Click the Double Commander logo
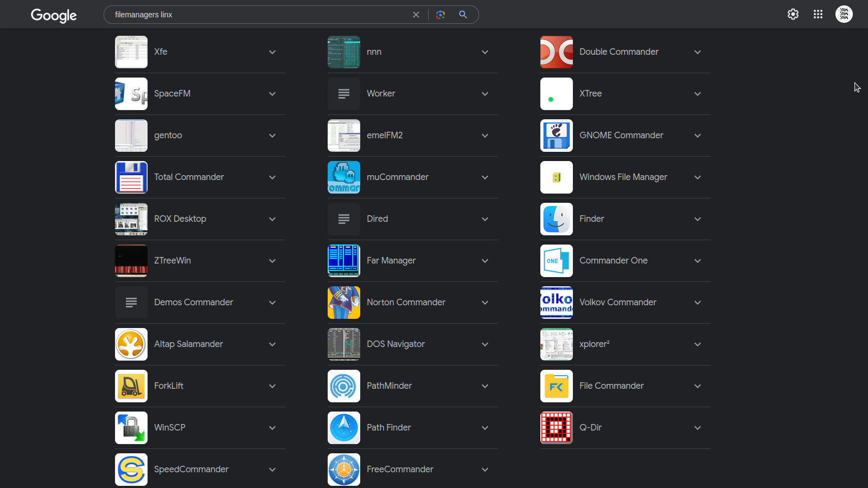This screenshot has height=488, width=868. coord(557,52)
